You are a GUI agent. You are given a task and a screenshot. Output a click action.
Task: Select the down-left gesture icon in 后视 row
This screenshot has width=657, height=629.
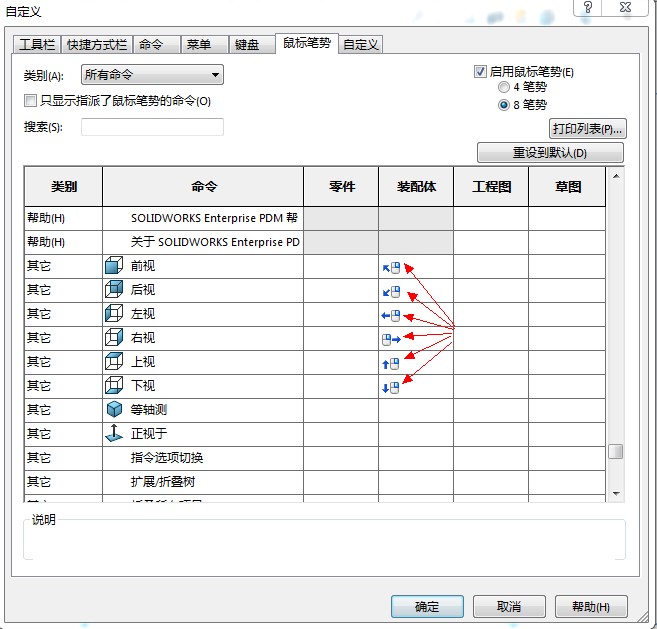[391, 292]
